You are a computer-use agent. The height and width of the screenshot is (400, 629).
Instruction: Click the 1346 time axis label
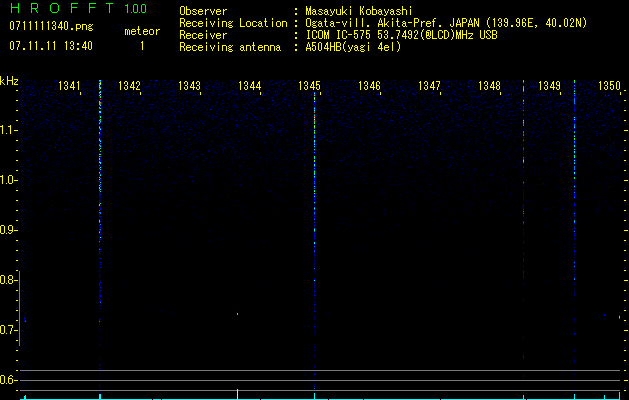[x=369, y=86]
